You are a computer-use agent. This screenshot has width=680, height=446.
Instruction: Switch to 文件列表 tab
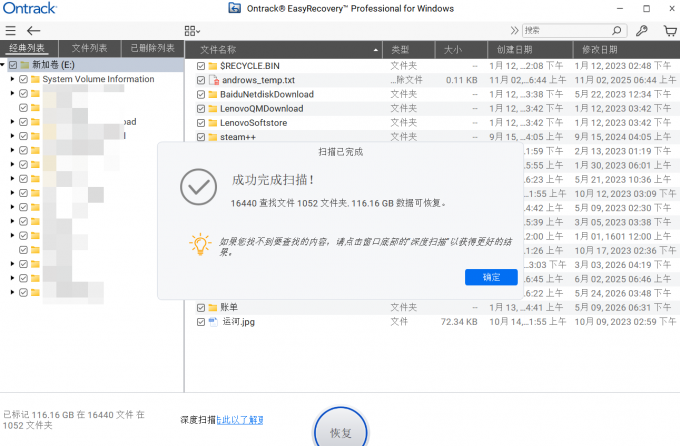tap(89, 48)
